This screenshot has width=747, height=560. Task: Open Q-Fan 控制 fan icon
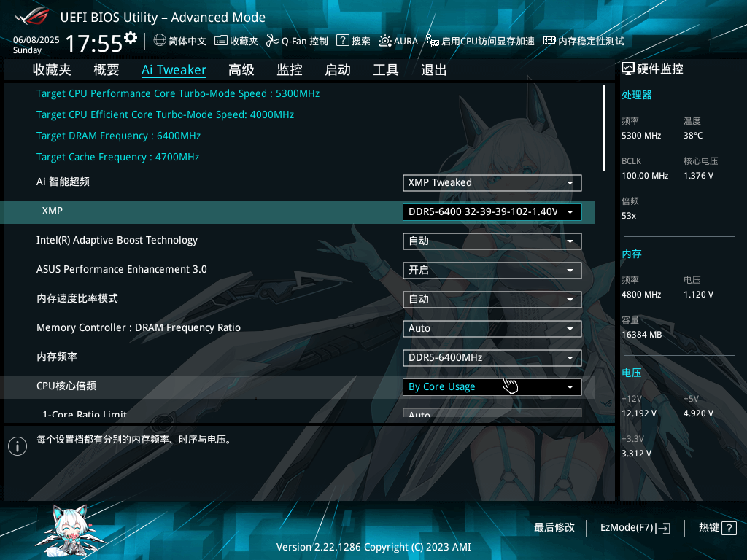[x=273, y=41]
